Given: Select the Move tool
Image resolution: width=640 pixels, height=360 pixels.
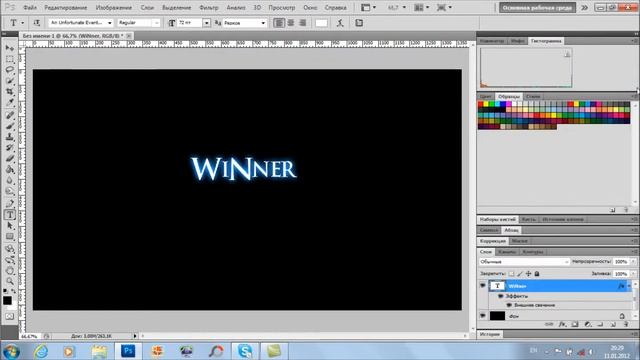Looking at the screenshot, I should click(10, 48).
